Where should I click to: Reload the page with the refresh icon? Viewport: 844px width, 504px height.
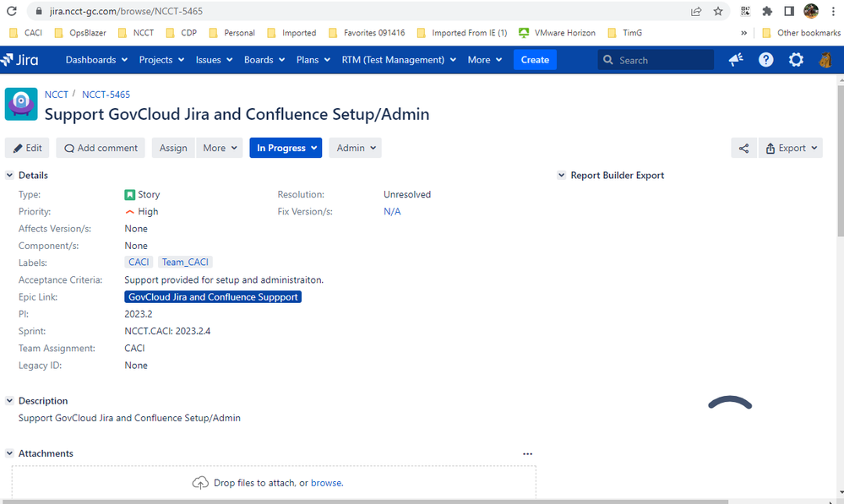[11, 11]
